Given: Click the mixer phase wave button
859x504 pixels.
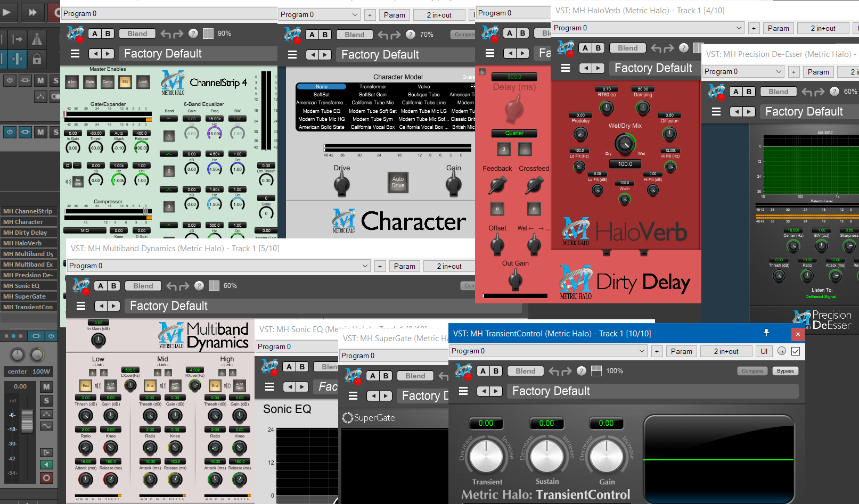Looking at the screenshot, I should pos(46,426).
